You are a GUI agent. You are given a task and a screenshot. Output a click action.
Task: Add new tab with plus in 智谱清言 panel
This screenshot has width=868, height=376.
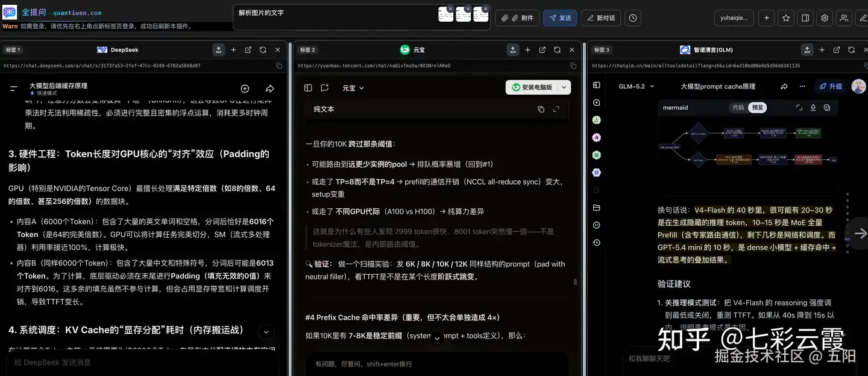coord(822,49)
